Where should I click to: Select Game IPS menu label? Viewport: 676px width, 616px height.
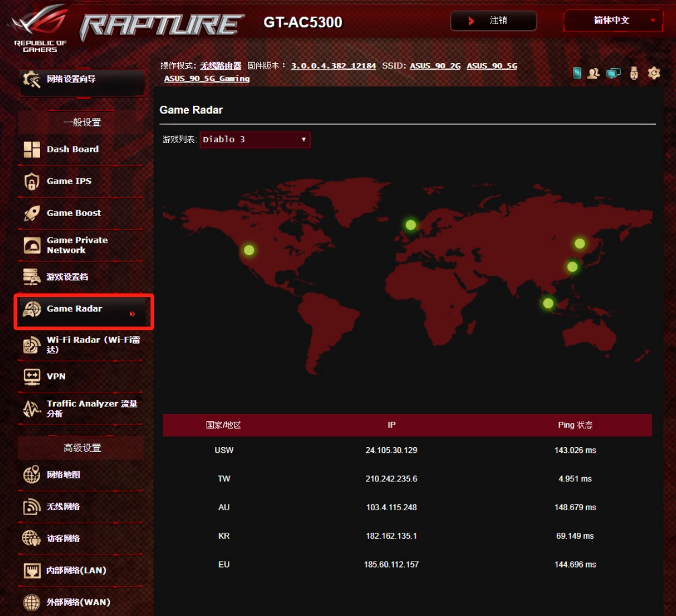tap(69, 181)
